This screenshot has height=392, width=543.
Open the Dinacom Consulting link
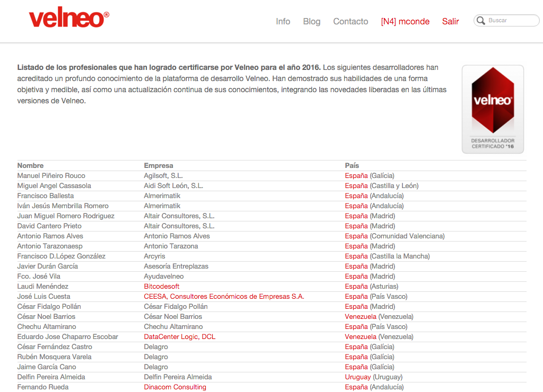tap(175, 387)
